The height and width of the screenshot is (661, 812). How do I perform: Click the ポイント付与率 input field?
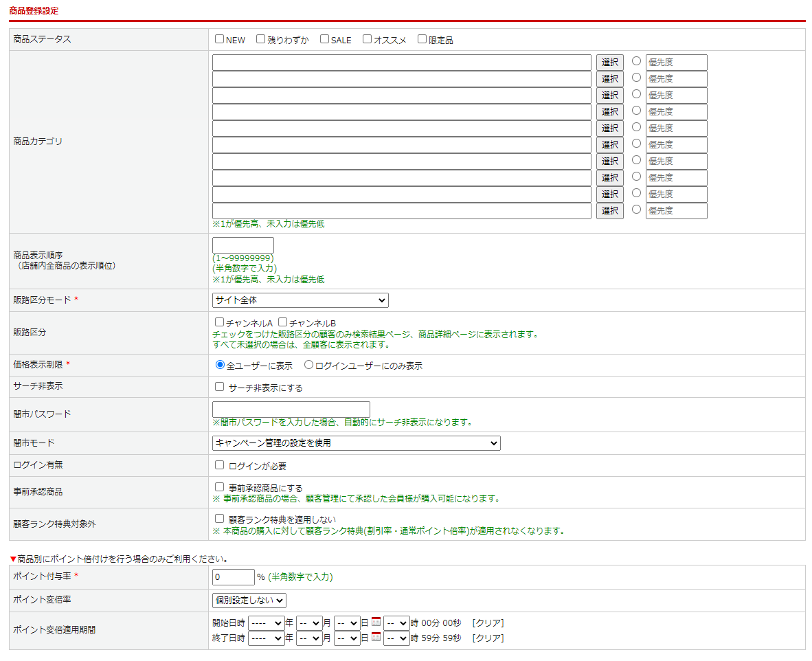[x=234, y=577]
